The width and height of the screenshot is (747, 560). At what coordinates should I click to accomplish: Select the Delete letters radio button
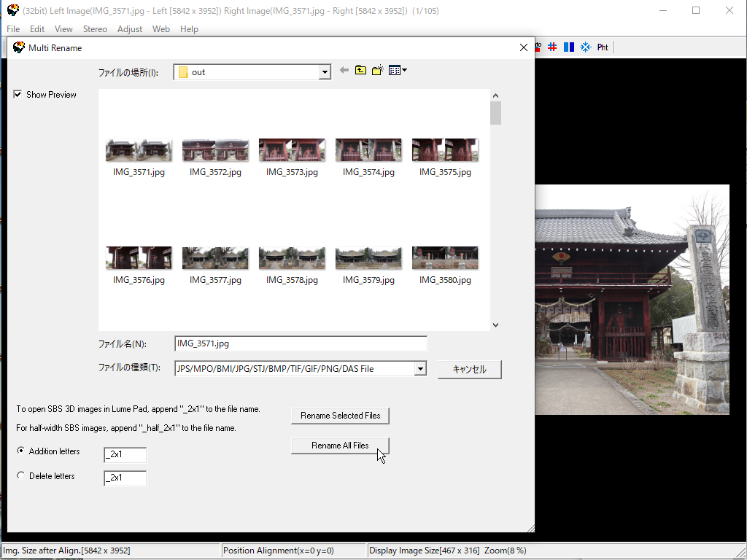coord(21,475)
